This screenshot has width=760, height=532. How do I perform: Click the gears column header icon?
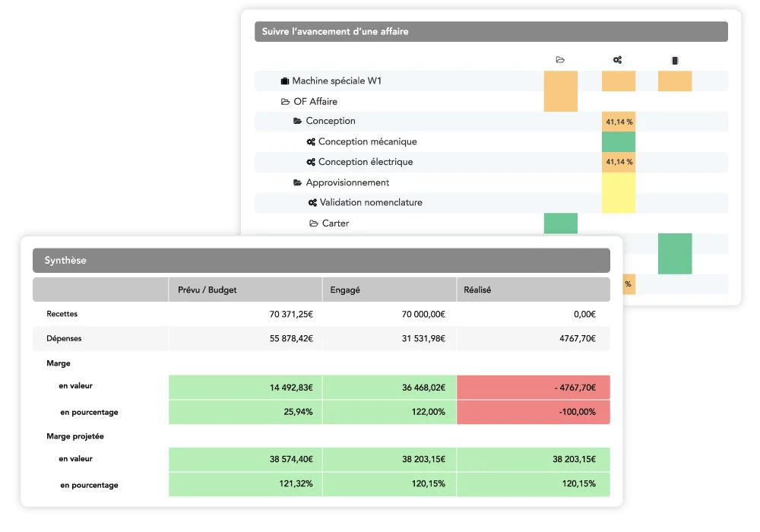pos(617,60)
